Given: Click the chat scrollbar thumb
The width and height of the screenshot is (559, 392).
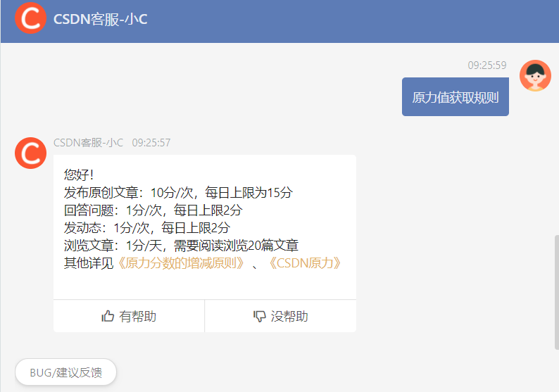Looking at the screenshot, I should [556, 292].
